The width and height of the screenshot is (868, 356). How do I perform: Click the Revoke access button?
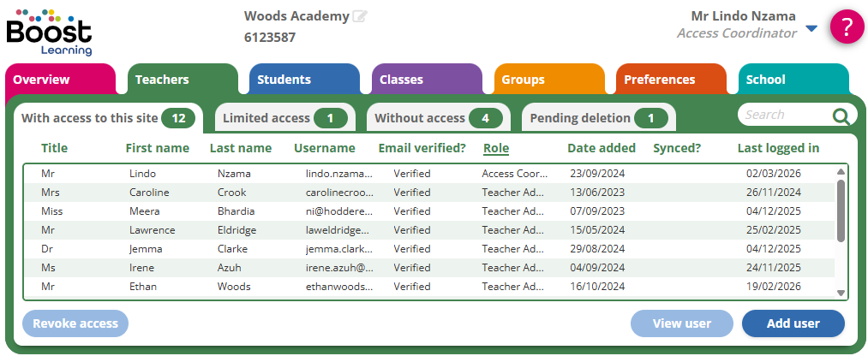75,323
